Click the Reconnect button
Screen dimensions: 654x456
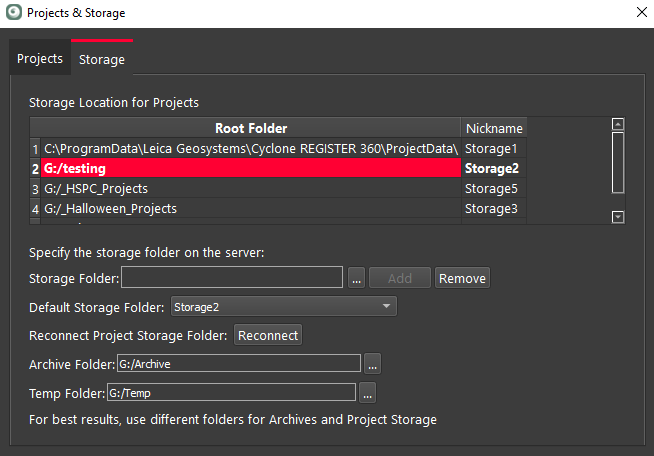tap(268, 335)
